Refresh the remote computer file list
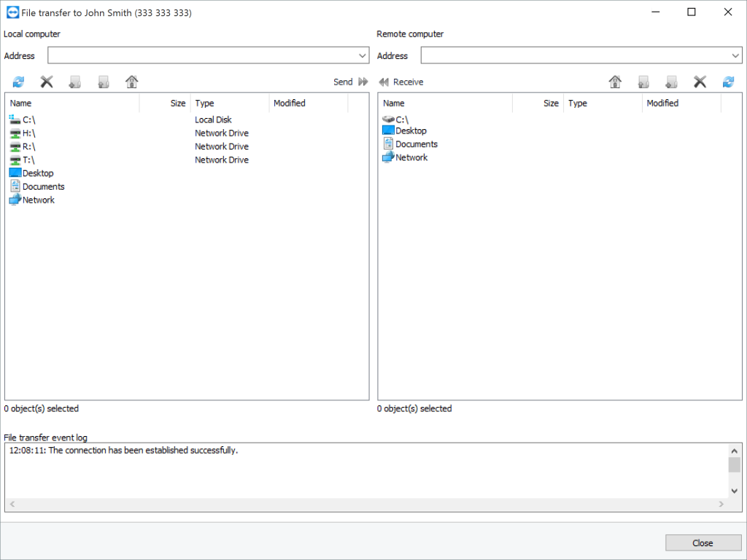This screenshot has width=747, height=560. pos(728,82)
